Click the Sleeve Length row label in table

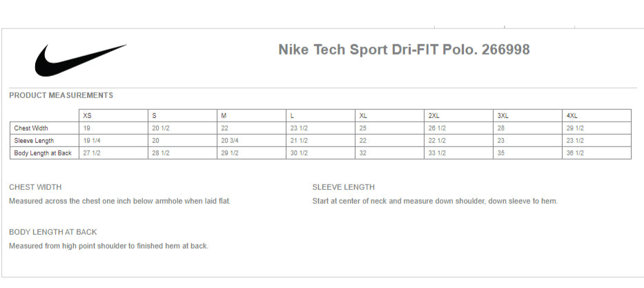click(34, 140)
